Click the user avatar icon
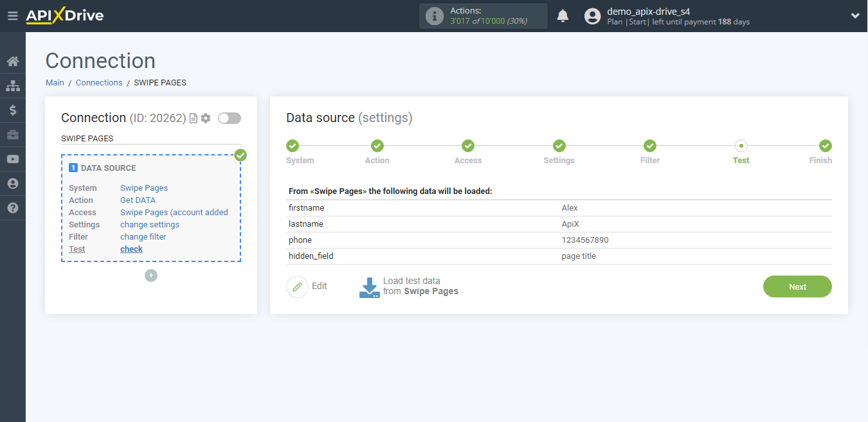The image size is (868, 422). [x=592, y=16]
